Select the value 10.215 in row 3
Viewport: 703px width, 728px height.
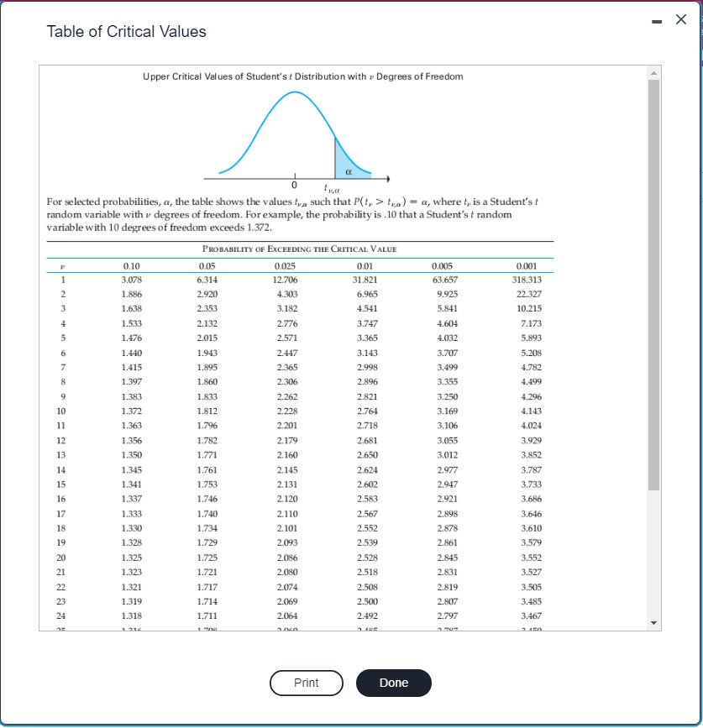[x=529, y=308]
